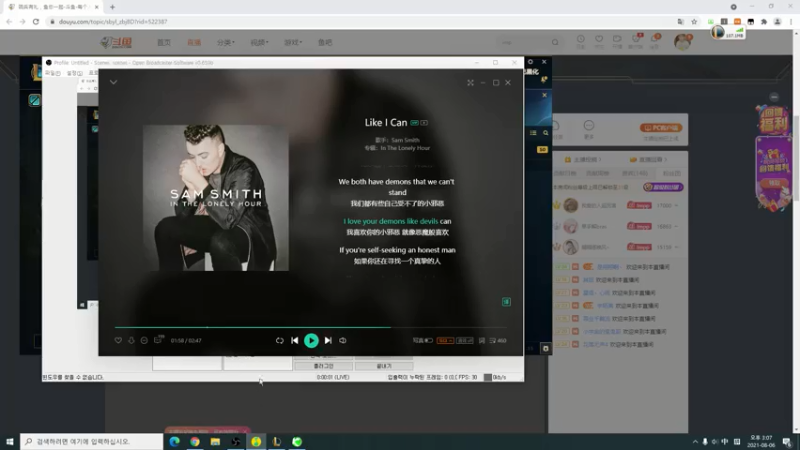Image resolution: width=800 pixels, height=450 pixels.
Task: Click the Douyu logo
Action: [116, 42]
